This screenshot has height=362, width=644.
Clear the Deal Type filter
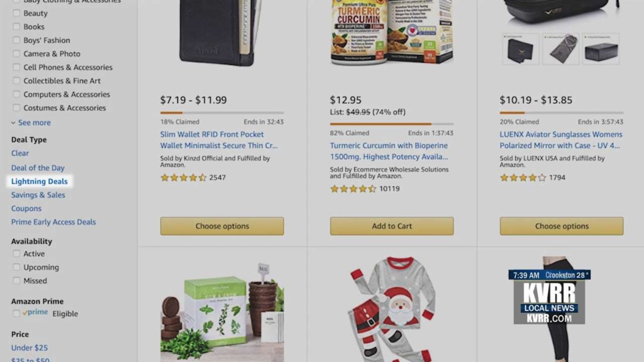20,153
